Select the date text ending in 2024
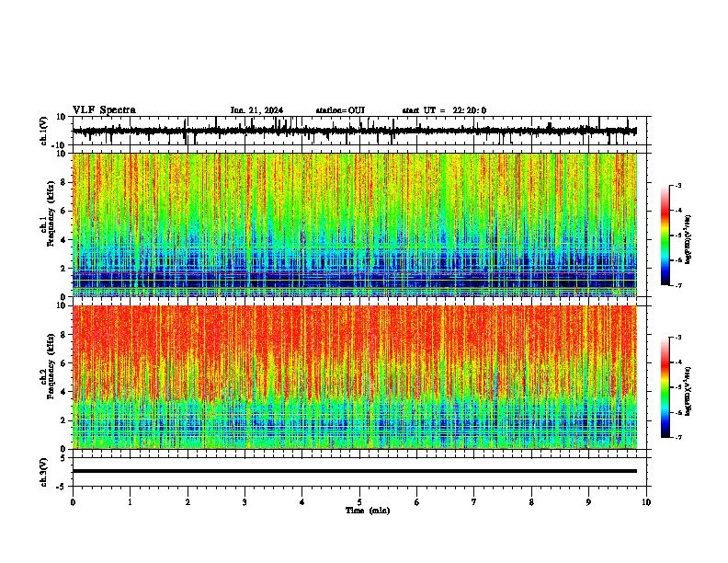Image resolution: width=728 pixels, height=563 pixels. tap(256, 110)
